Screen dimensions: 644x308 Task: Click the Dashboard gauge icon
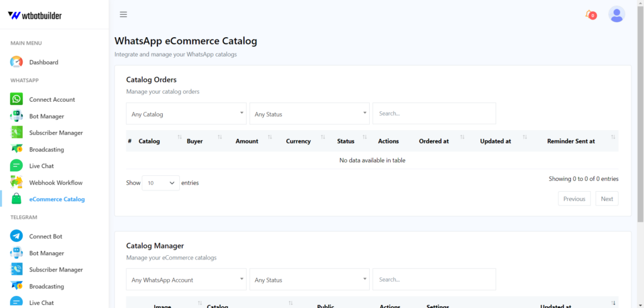pyautogui.click(x=16, y=62)
